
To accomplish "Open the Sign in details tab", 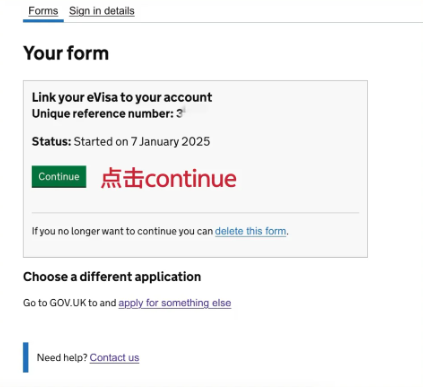I will [x=102, y=11].
